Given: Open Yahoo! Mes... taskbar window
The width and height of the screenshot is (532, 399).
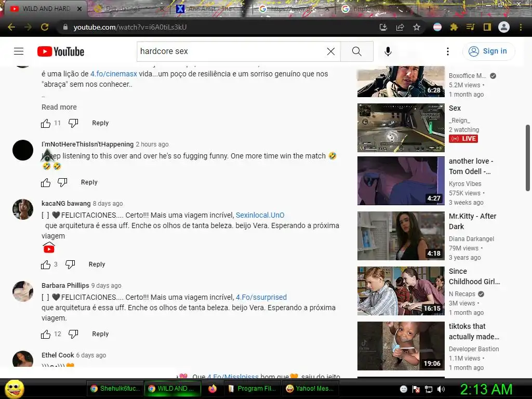Looking at the screenshot, I should 311,389.
